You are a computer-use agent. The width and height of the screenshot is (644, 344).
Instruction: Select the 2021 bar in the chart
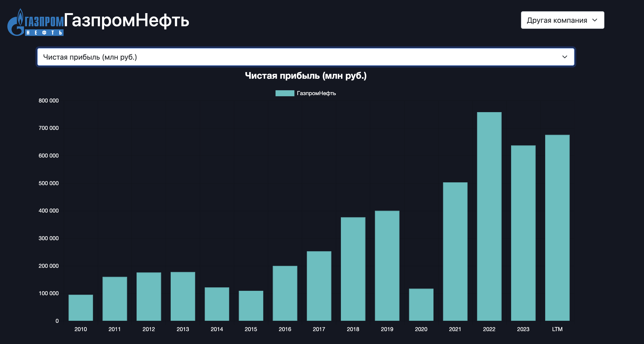coord(455,251)
